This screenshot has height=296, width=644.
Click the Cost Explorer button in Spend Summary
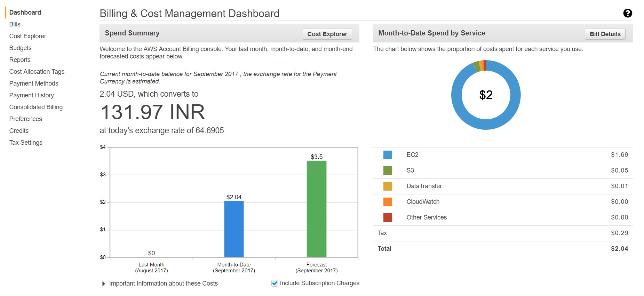[x=327, y=34]
